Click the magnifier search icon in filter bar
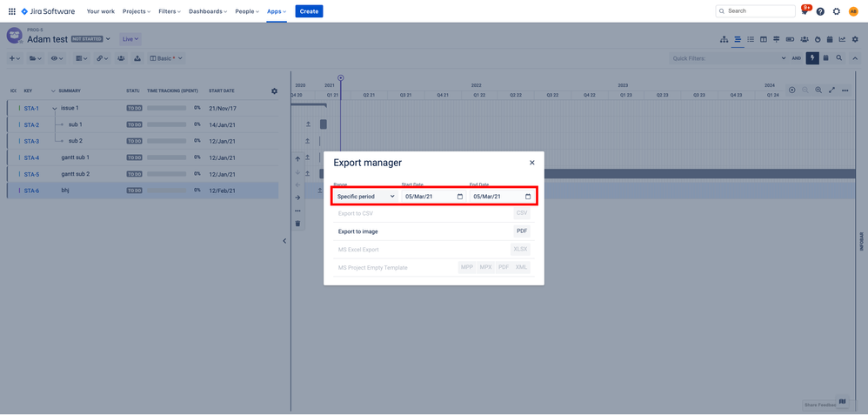The width and height of the screenshot is (868, 415). click(x=840, y=58)
